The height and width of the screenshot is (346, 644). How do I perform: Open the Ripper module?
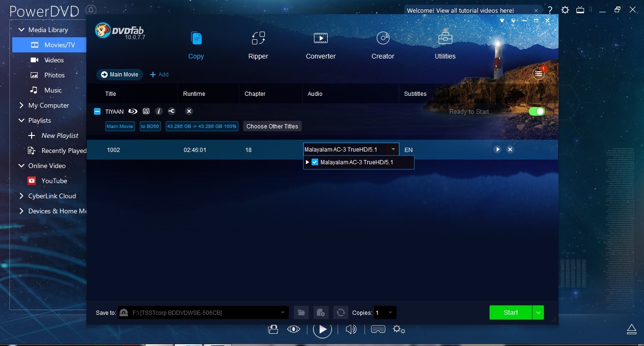click(258, 45)
